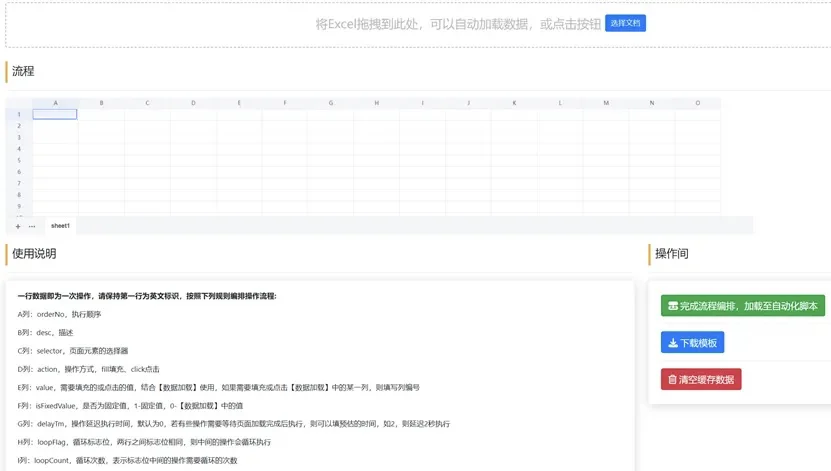Viewport: 831px width, 471px height.
Task: Click the select-all corner of spreadsheet
Action: pyautogui.click(x=19, y=103)
